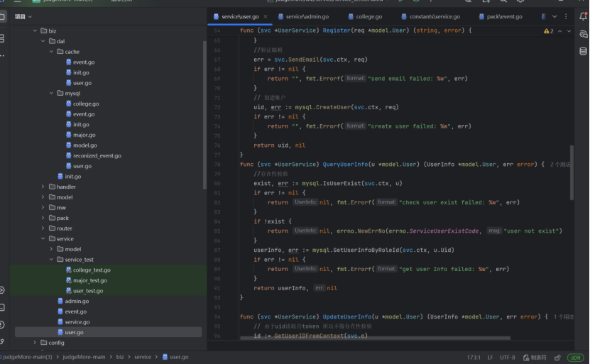Jump to next highlighted problem arrow

569,31
